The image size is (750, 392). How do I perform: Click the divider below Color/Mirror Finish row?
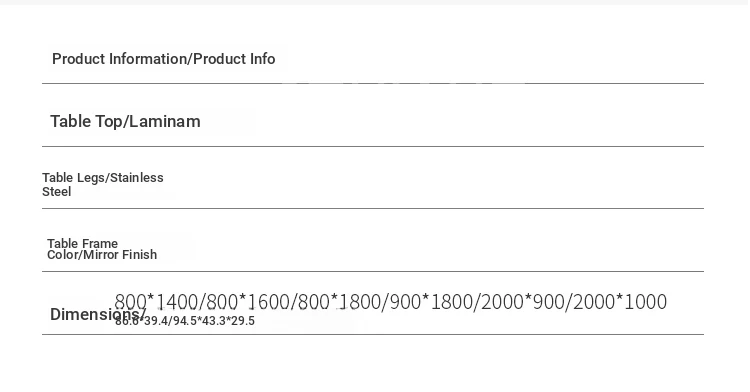coord(373,272)
